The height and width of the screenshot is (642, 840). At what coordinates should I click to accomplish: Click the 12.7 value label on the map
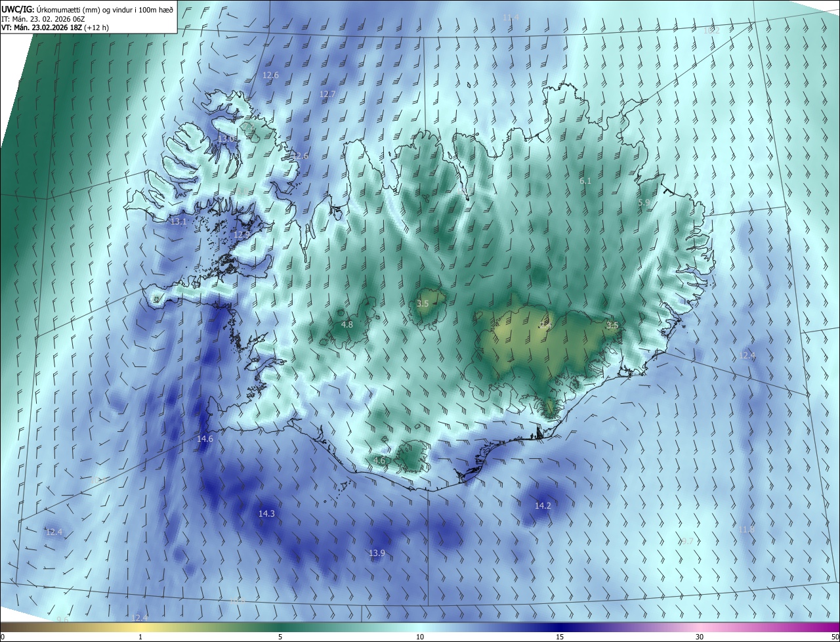coord(327,95)
